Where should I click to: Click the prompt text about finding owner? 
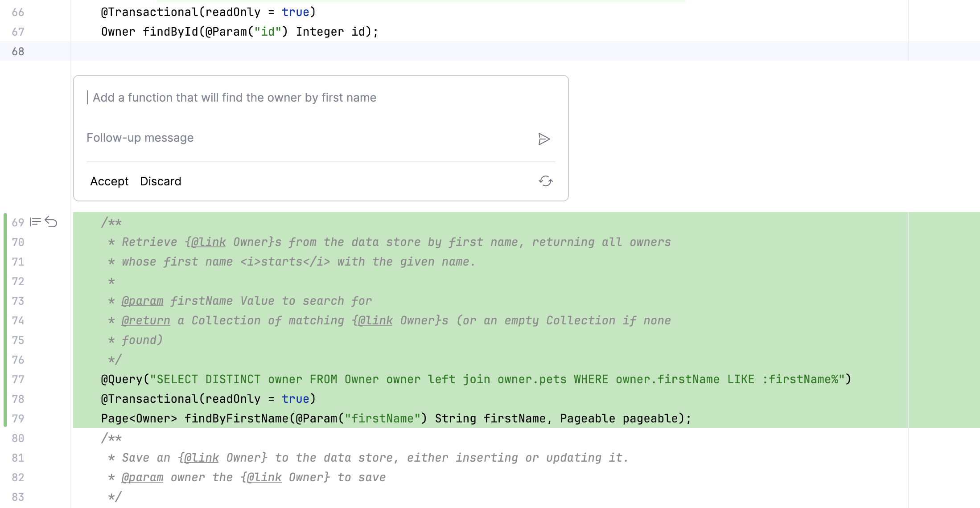click(x=235, y=98)
